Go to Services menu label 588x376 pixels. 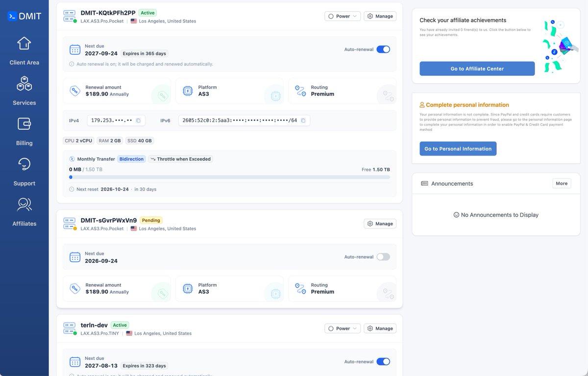click(x=24, y=103)
